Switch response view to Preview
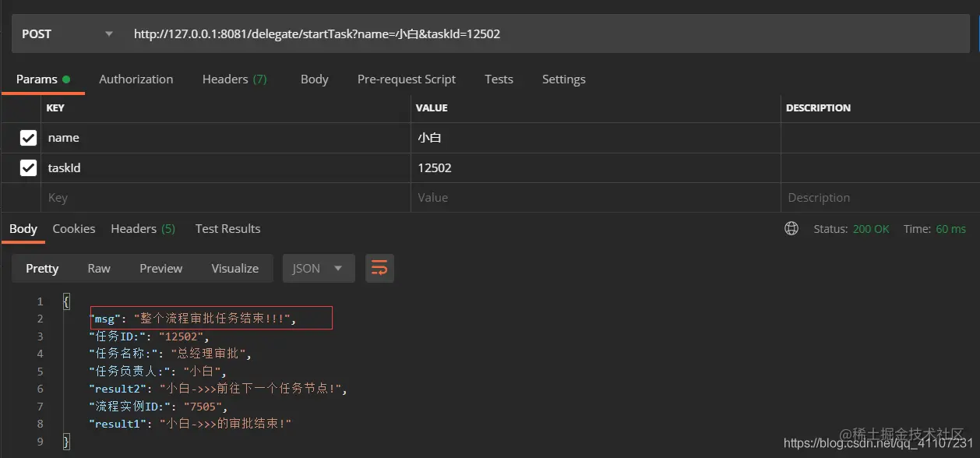Viewport: 980px width, 458px height. [x=161, y=268]
